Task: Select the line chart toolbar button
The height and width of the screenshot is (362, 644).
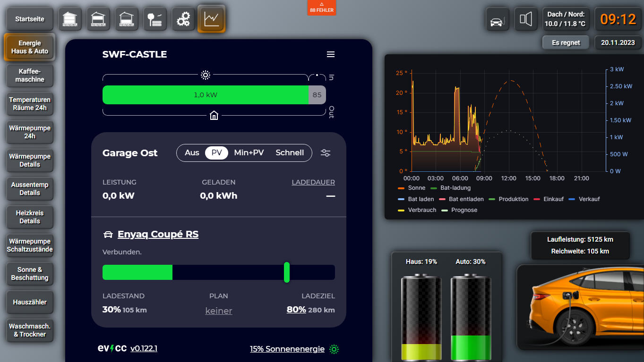Action: click(211, 19)
